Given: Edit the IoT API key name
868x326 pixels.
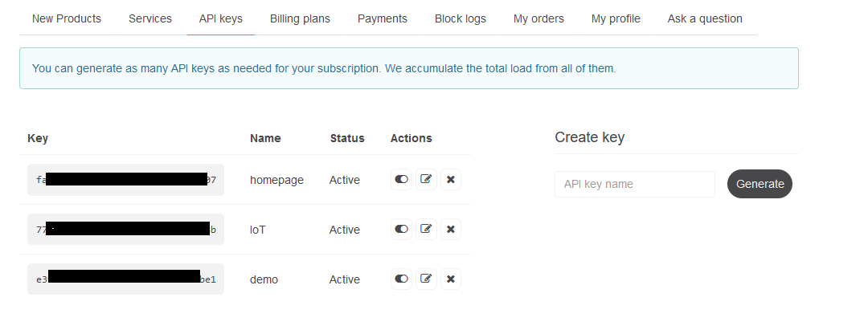Looking at the screenshot, I should [427, 230].
